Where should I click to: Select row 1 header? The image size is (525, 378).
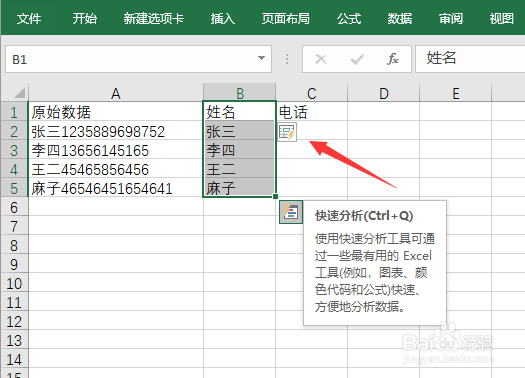(14, 112)
